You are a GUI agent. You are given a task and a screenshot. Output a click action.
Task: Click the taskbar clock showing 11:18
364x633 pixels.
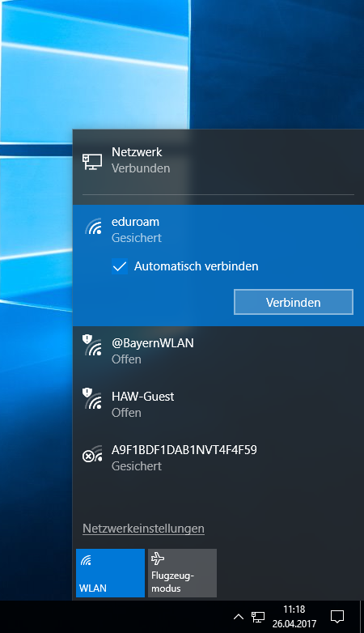tap(294, 617)
